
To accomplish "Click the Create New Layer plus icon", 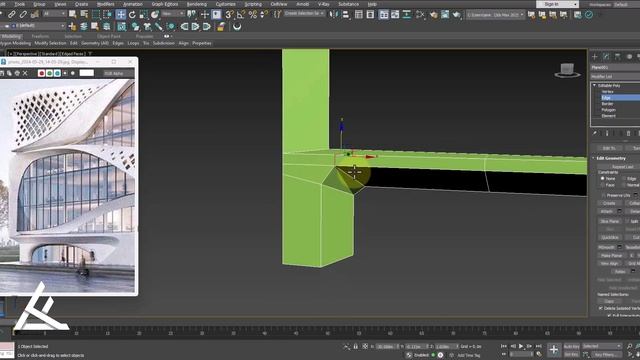I will coord(73,27).
